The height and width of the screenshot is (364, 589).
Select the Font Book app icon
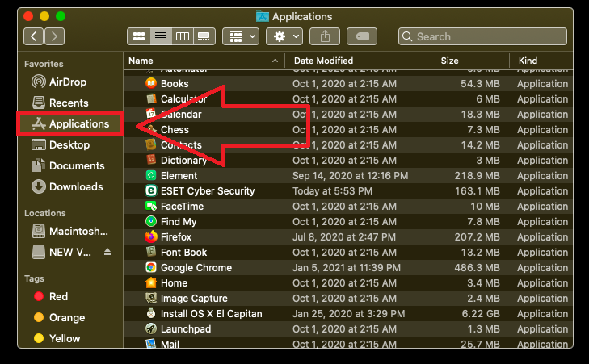coord(151,252)
